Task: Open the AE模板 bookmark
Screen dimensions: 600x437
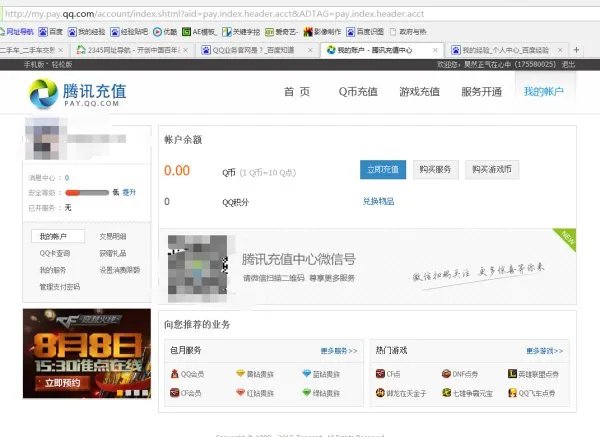Action: point(199,32)
